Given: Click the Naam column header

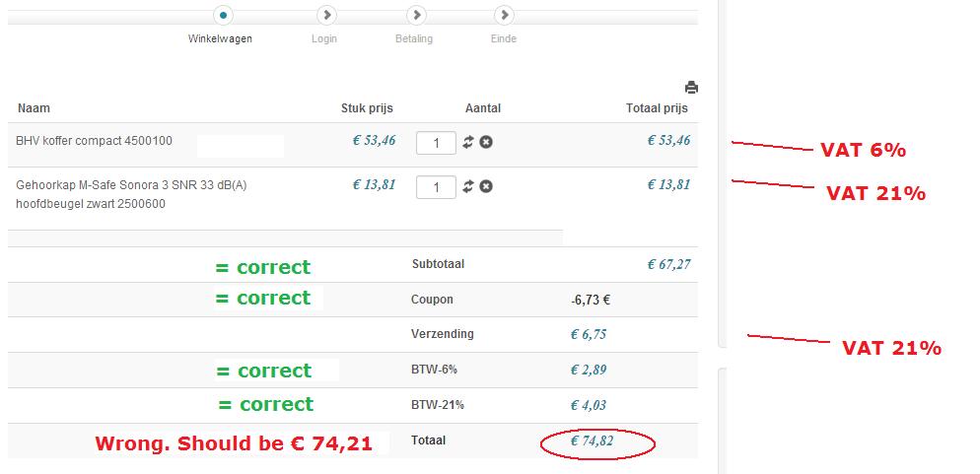Looking at the screenshot, I should [34, 108].
